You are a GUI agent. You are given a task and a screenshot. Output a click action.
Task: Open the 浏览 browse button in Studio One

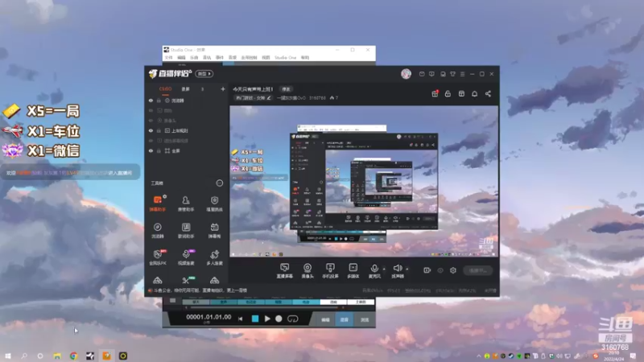click(365, 319)
